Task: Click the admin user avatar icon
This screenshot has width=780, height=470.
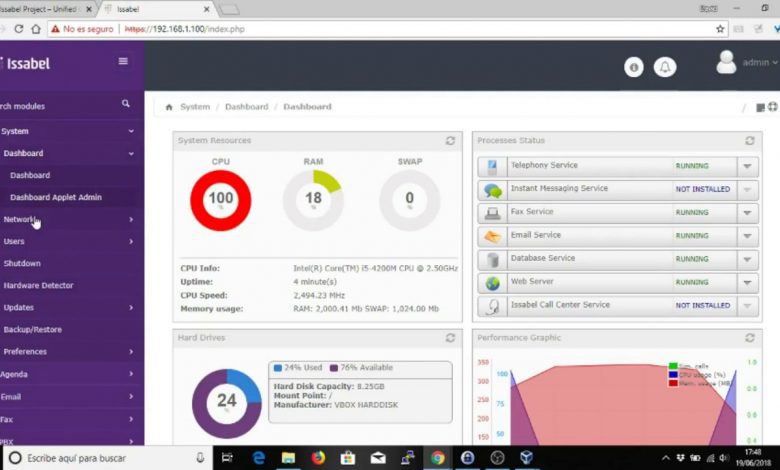Action: (x=726, y=62)
